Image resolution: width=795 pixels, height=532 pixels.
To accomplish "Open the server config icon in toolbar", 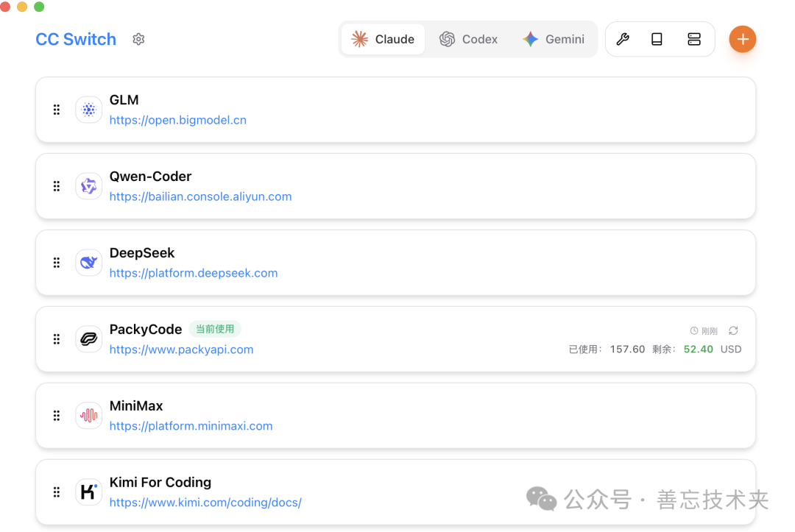I will 694,39.
